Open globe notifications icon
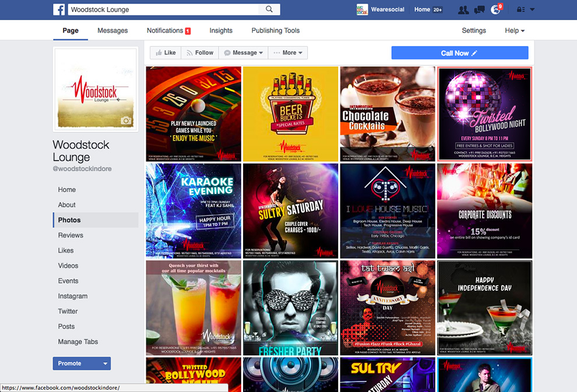Screen dimensions: 577x392 [x=496, y=10]
